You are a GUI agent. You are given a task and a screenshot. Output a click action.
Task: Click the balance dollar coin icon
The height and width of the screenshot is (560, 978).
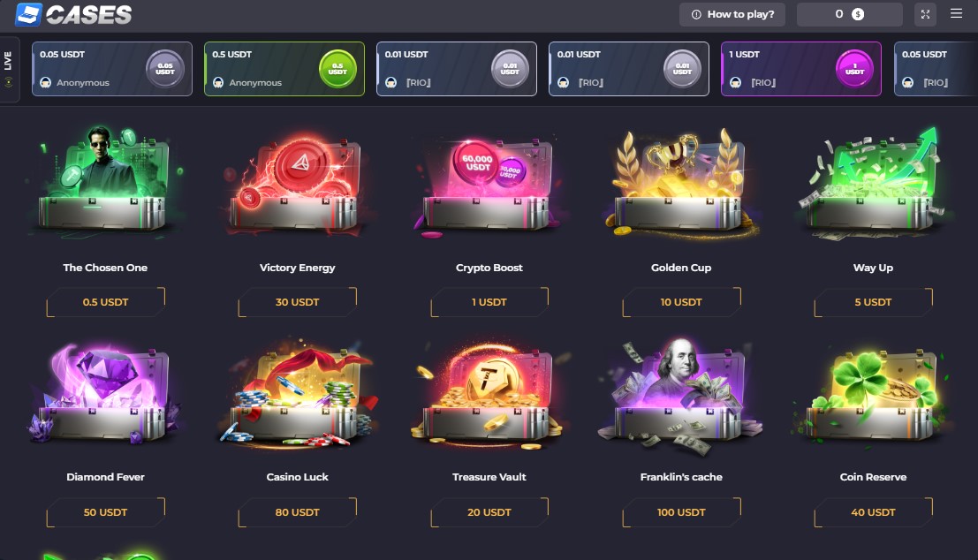(x=858, y=14)
